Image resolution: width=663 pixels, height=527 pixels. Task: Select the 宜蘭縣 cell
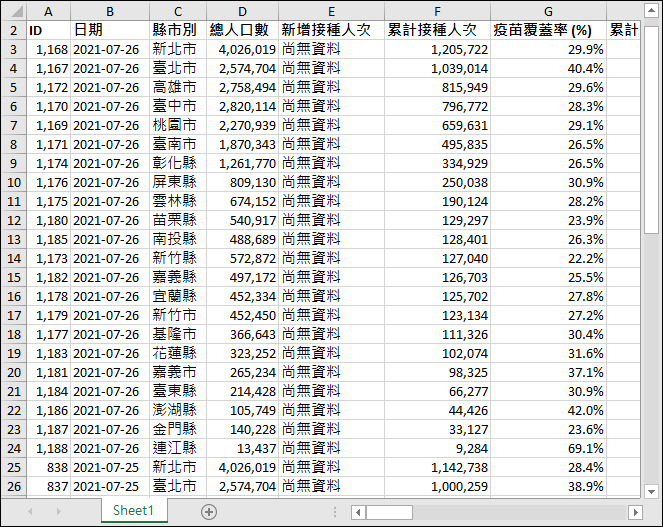[178, 296]
